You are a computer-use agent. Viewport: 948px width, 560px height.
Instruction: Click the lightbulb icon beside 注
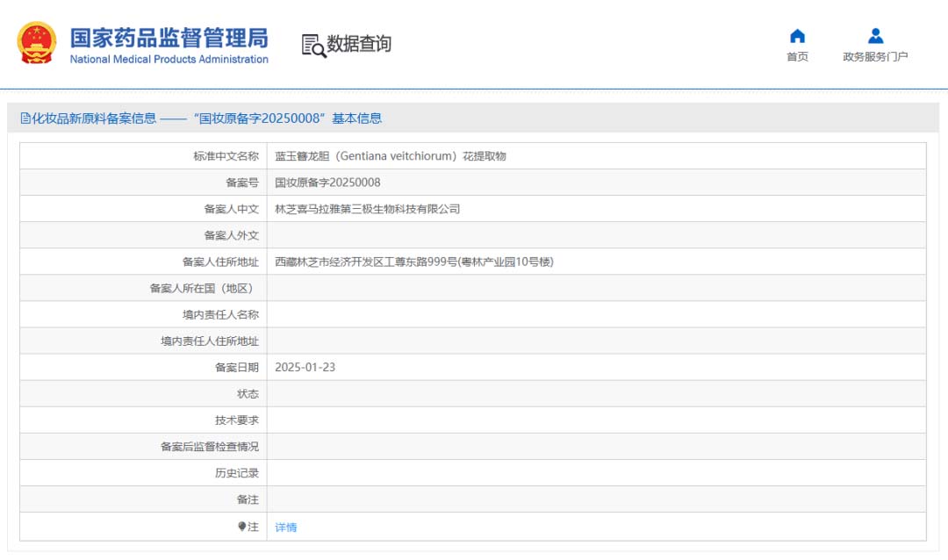coord(242,527)
